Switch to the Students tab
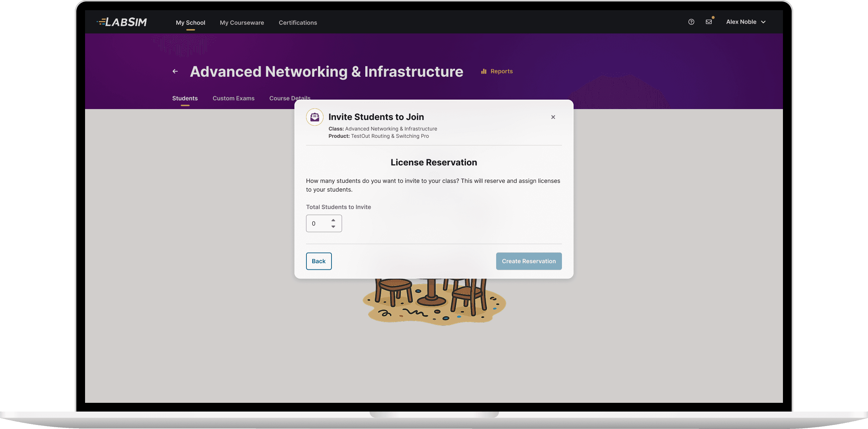The width and height of the screenshot is (868, 429). [185, 98]
